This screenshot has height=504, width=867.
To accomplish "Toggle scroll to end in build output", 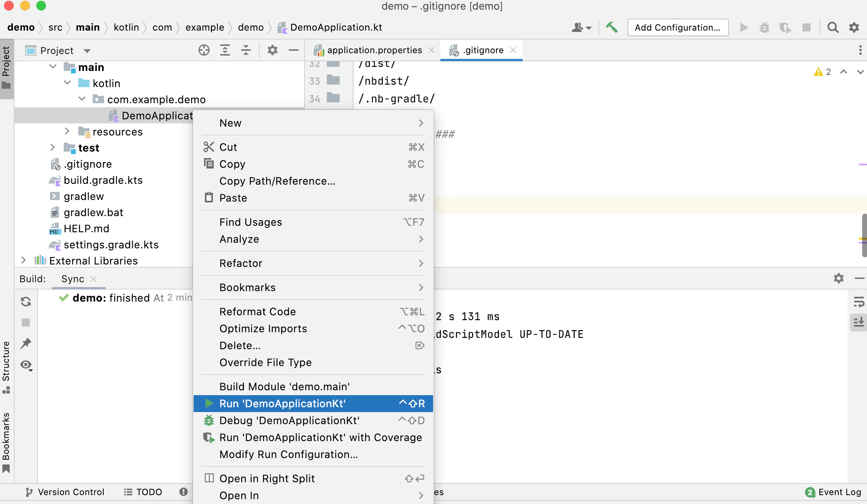I will point(859,322).
